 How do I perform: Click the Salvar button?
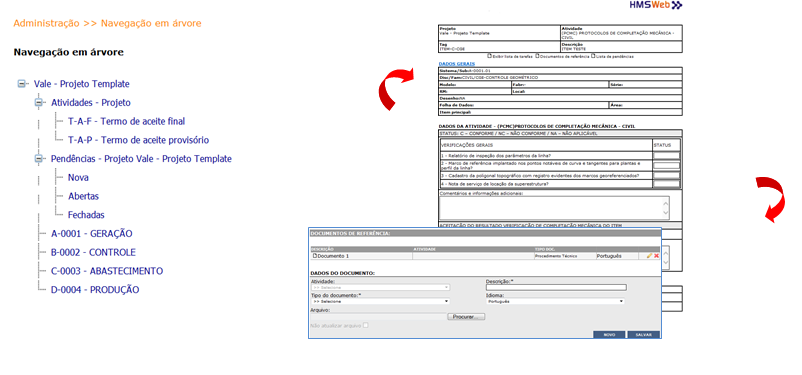(643, 335)
